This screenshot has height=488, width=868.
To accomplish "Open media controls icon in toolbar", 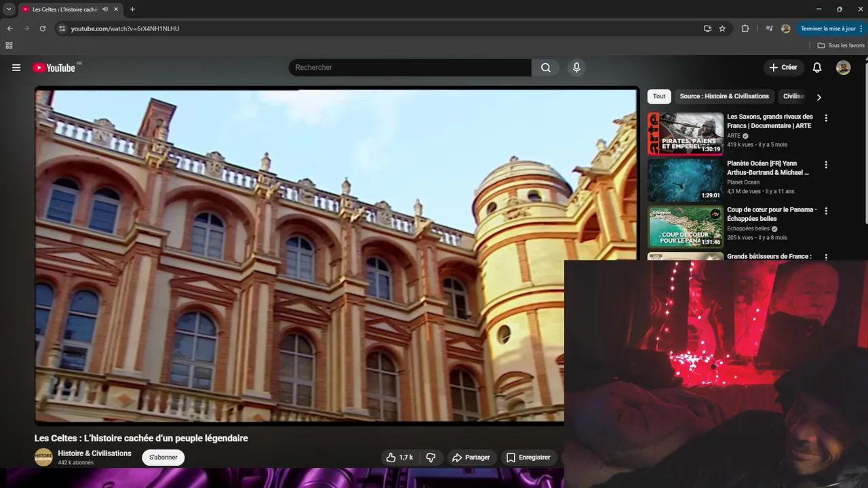I will click(769, 28).
